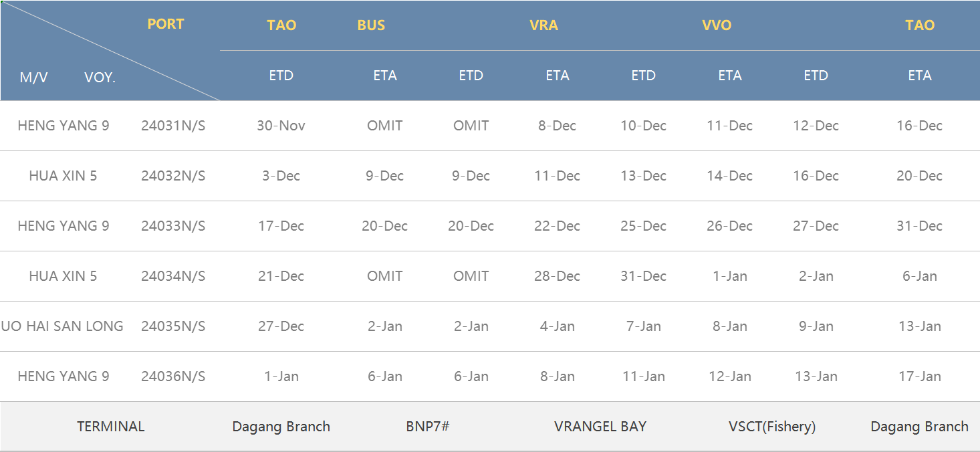Click the PORT header label

pyautogui.click(x=165, y=24)
